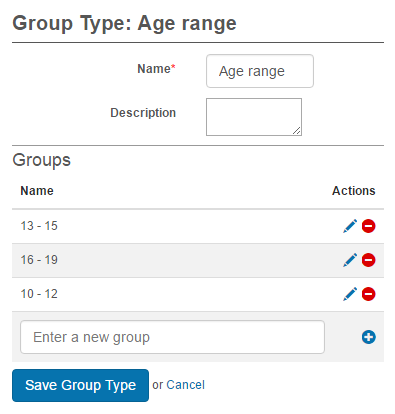Edit the 13 - 15 group with pencil icon

coord(350,226)
